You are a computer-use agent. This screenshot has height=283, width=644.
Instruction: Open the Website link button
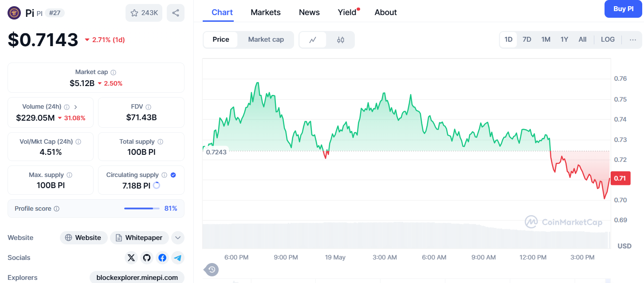[84, 238]
